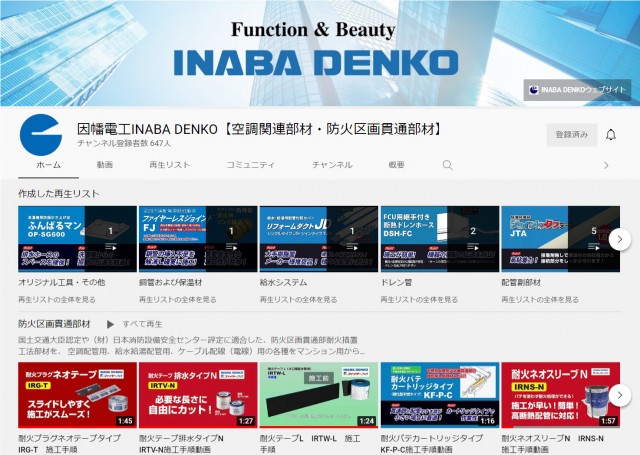The height and width of the screenshot is (455, 640).
Task: Open video title 耐火テープ排水タイプN IRTV-N施工手順動画
Action: [181, 444]
